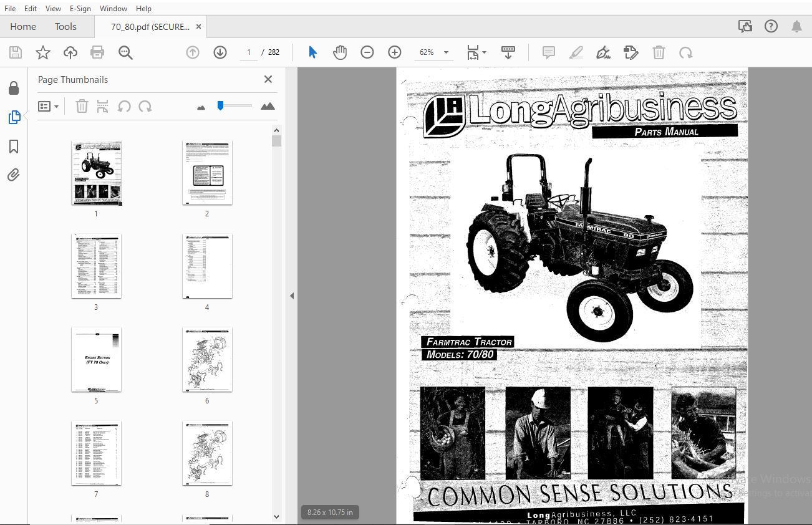Open the fit page options dropdown
Image resolution: width=812 pixels, height=525 pixels.
click(x=484, y=53)
